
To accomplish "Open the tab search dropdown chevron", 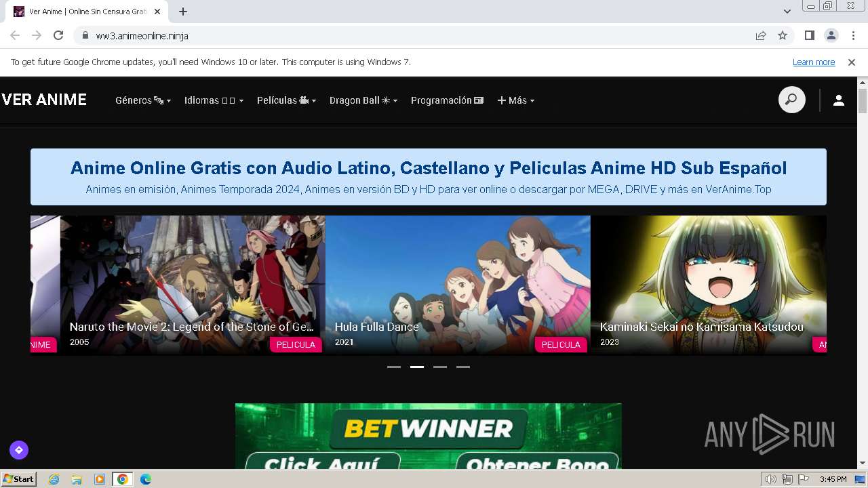I will click(787, 12).
